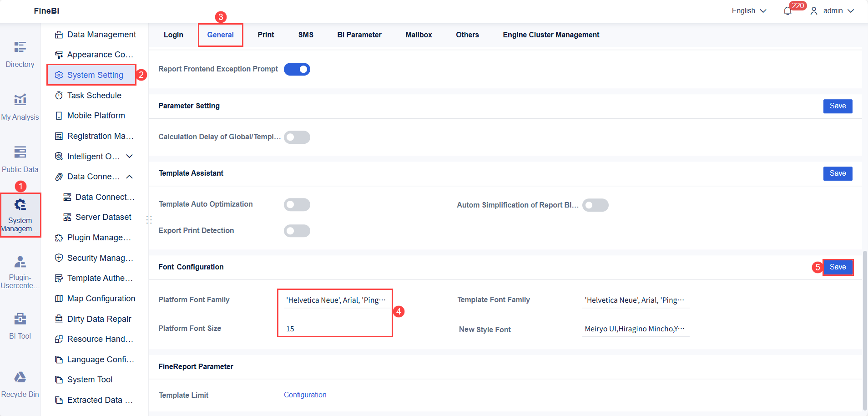868x416 pixels.
Task: Switch to the Print tab
Action: pyautogui.click(x=266, y=35)
